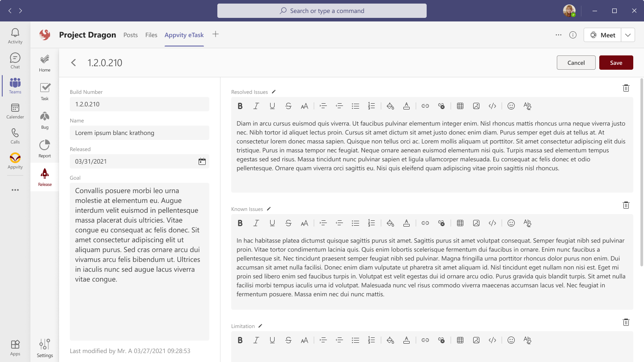Toggle strikethrough in the Limitation toolbar
The image size is (644, 362).
click(288, 340)
